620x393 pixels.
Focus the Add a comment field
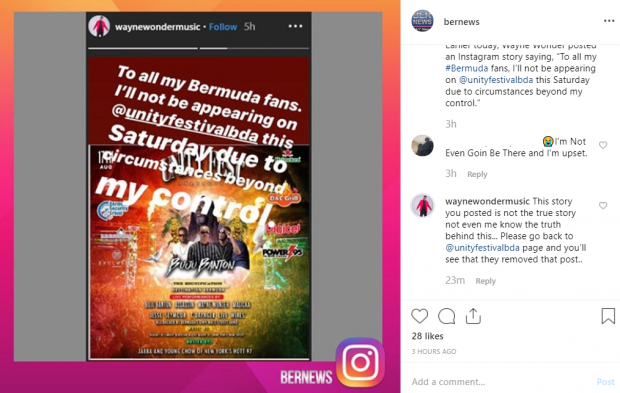(502, 382)
